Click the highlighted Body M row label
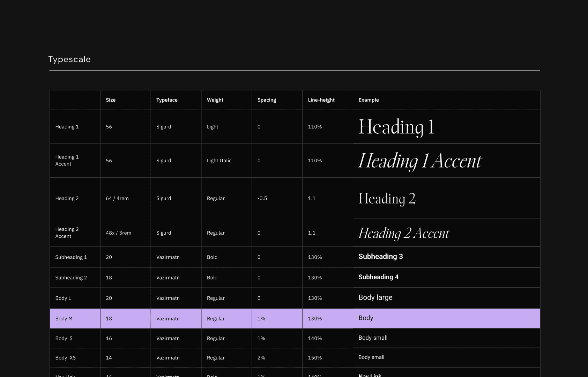The image size is (588, 377). (x=64, y=319)
